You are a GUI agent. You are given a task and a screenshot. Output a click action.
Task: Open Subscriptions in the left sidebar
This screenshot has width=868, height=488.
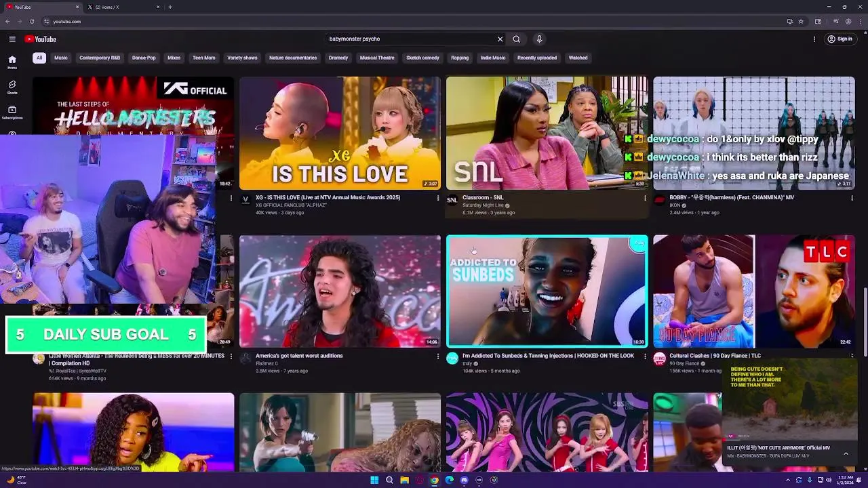pos(12,113)
